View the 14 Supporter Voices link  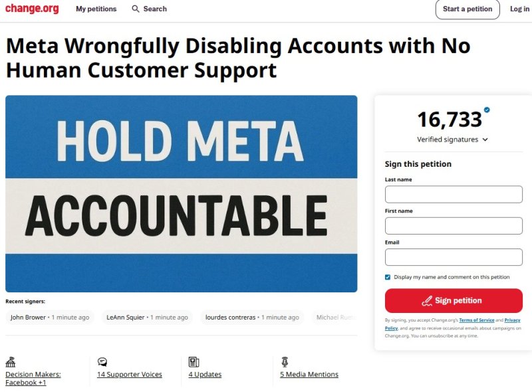129,375
